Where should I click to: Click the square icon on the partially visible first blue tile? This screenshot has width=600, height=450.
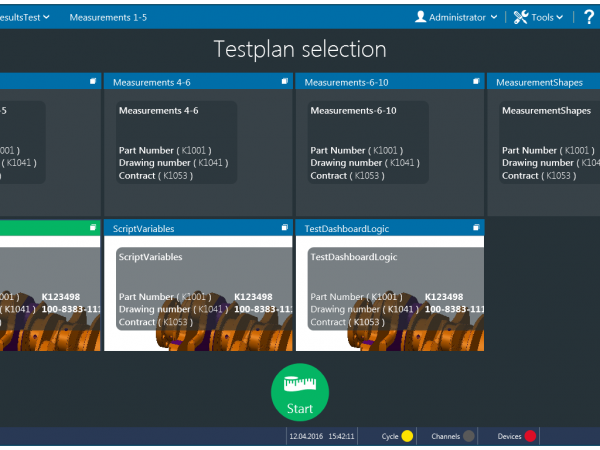[x=93, y=81]
